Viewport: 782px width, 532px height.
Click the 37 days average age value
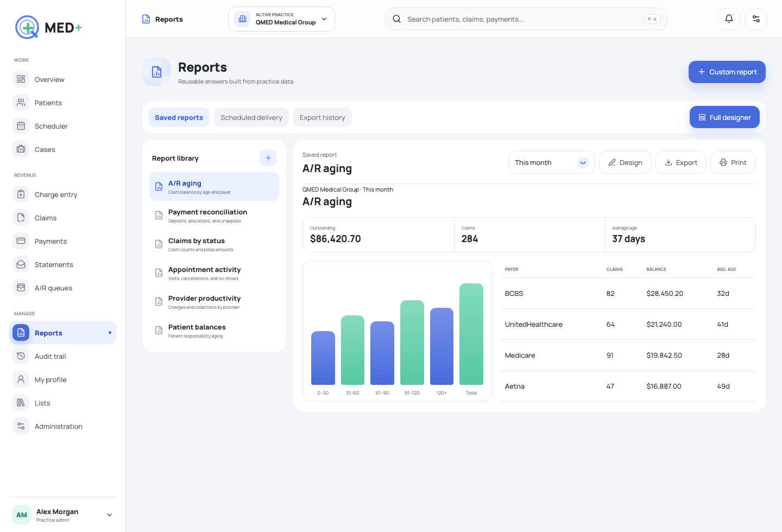coord(628,239)
